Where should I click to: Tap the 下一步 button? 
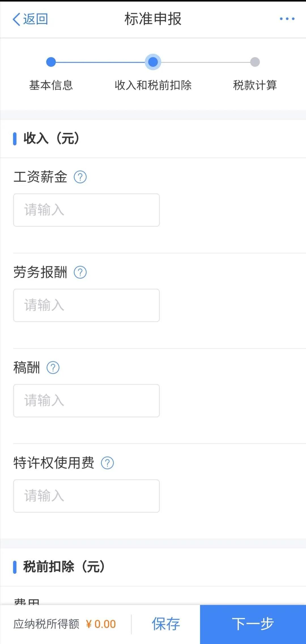pos(253,624)
